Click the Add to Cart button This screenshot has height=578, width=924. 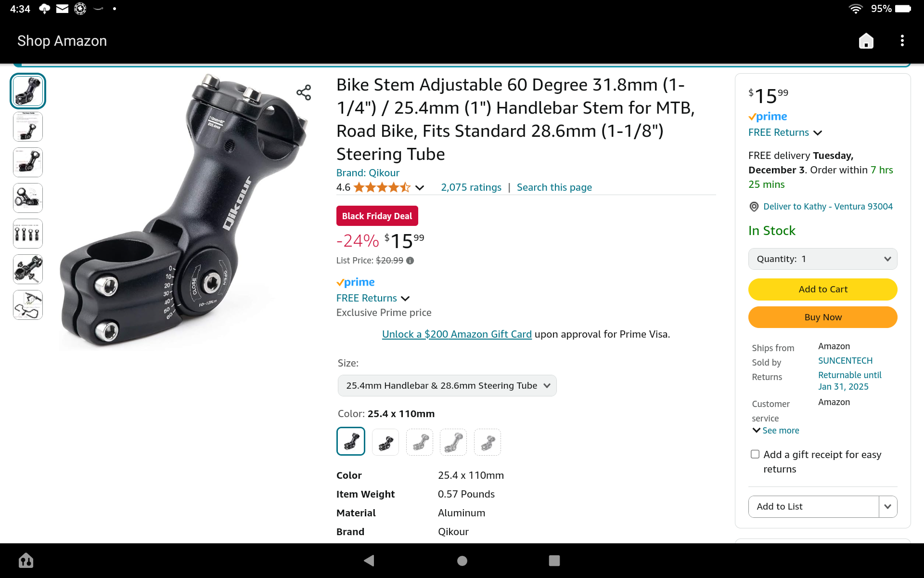coord(823,289)
